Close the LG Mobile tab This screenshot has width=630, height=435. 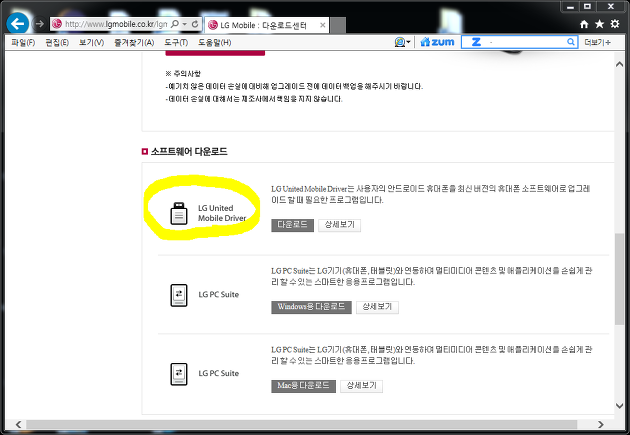[322, 25]
